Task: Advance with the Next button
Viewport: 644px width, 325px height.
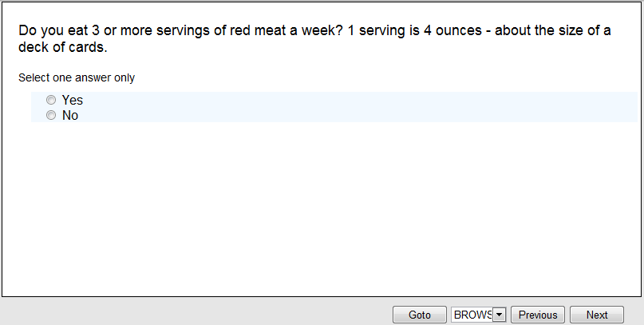Action: pos(597,315)
